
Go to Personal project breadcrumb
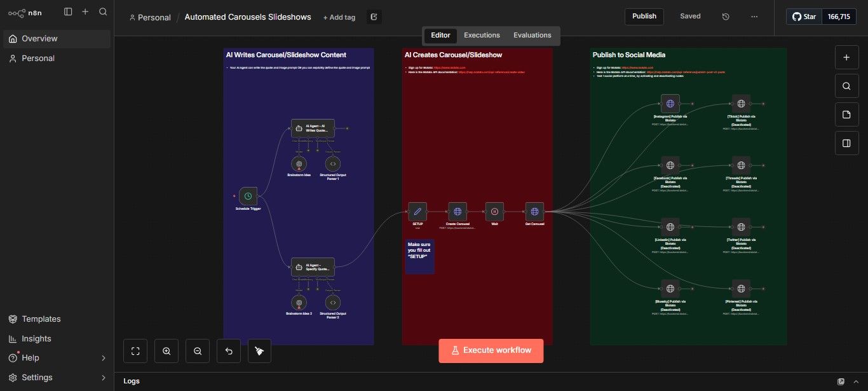[x=150, y=17]
